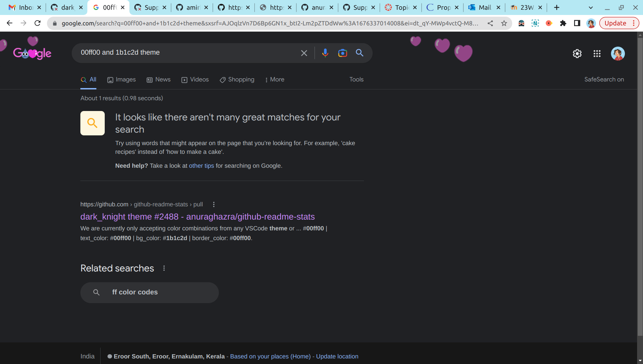Click the search magnifier icon in search bar
The width and height of the screenshot is (643, 364).
click(359, 53)
